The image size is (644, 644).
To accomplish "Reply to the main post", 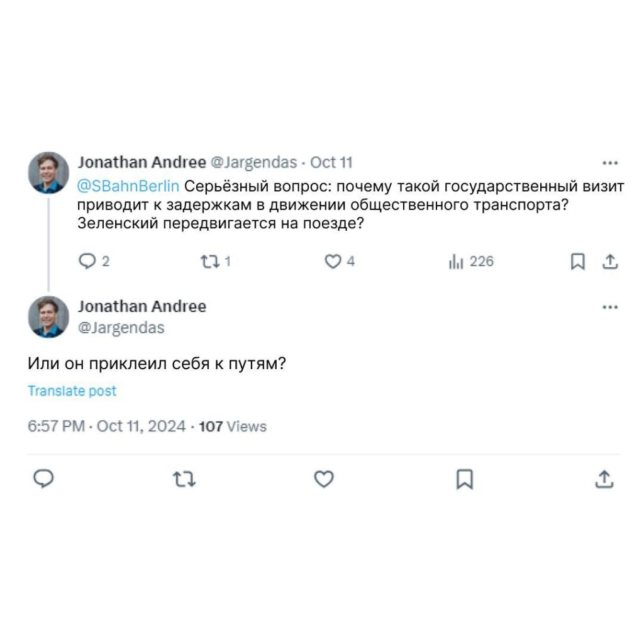I will 43,480.
